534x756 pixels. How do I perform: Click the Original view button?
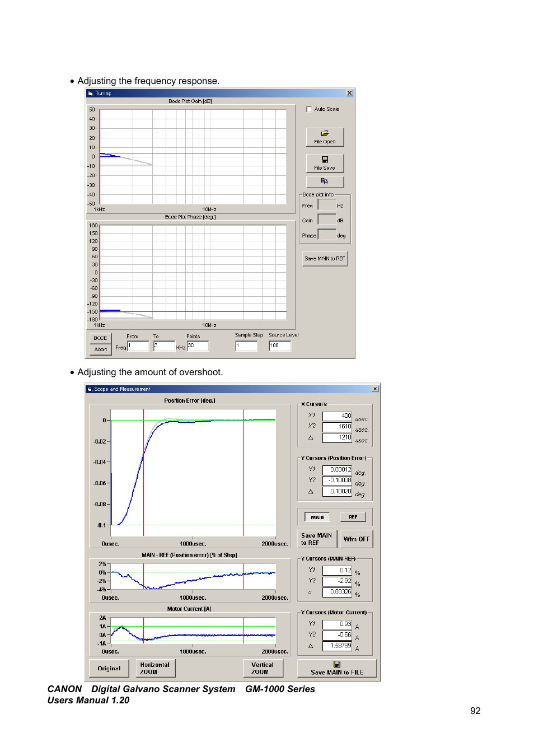click(109, 668)
